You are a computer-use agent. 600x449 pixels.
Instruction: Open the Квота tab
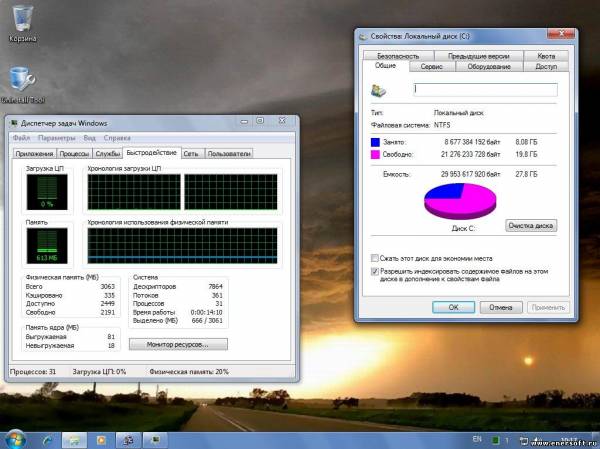pos(546,56)
